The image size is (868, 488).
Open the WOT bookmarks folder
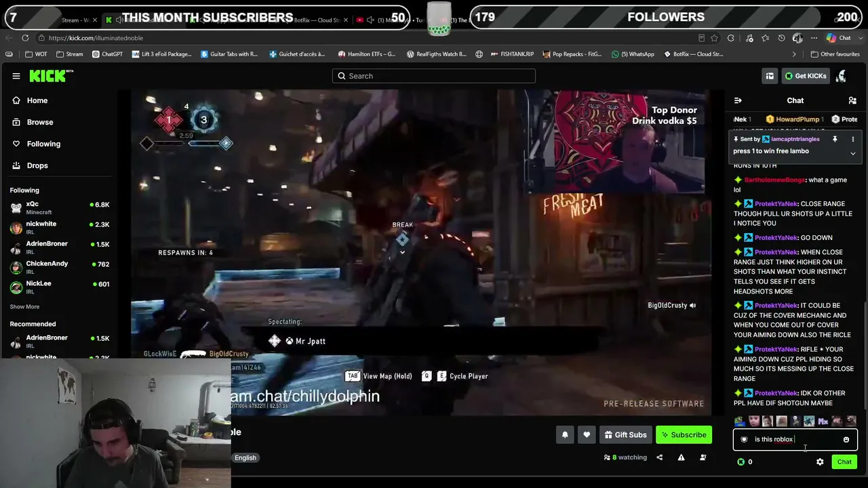(x=37, y=54)
